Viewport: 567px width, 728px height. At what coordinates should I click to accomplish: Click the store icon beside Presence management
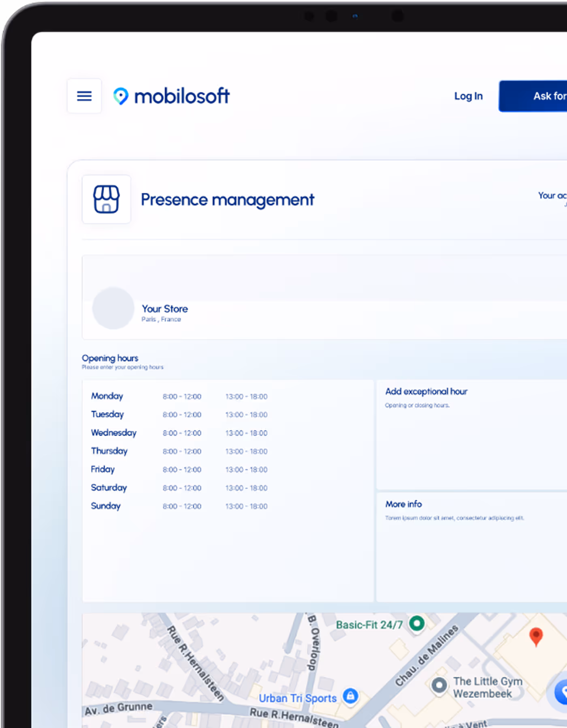point(106,199)
